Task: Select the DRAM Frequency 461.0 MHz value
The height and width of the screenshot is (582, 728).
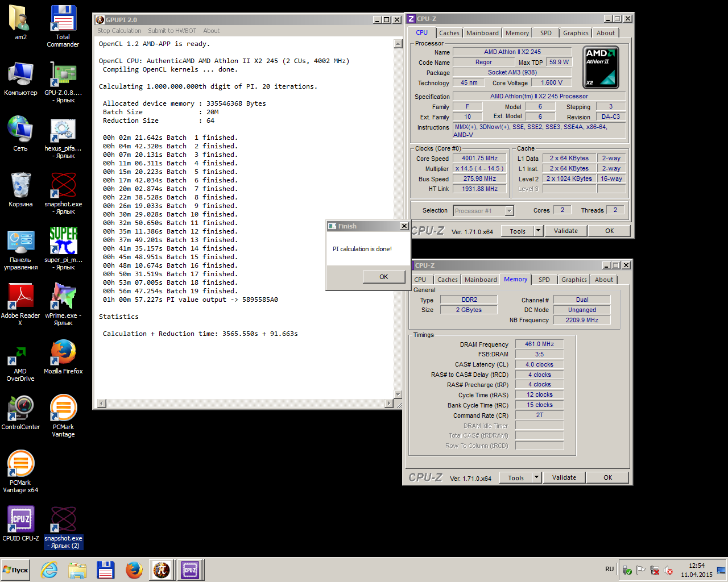Action: (x=539, y=344)
